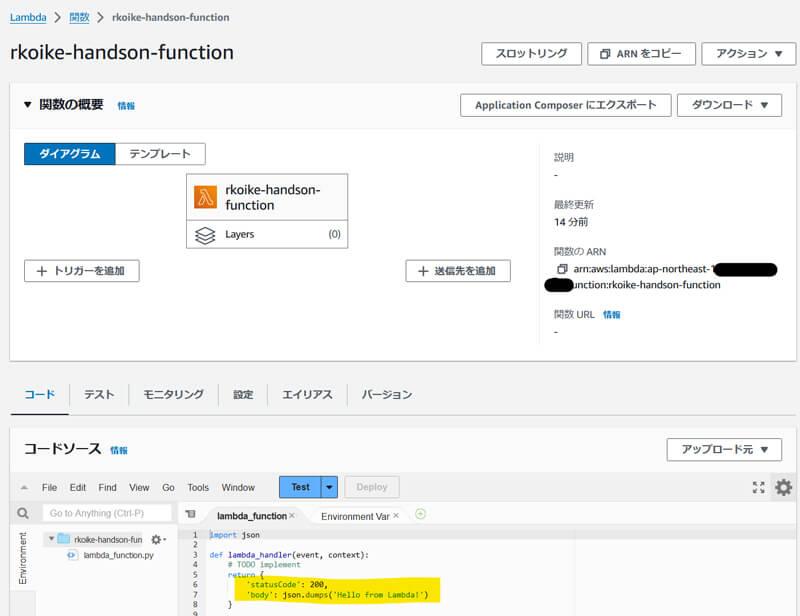
Task: Collapse the editor menu bar with the up arrow
Action: tap(24, 487)
